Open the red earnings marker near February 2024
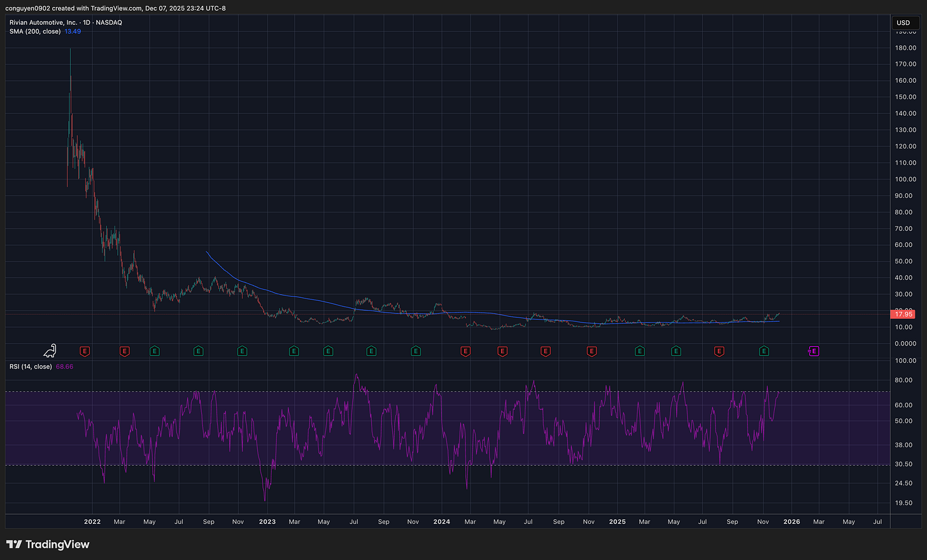 coord(465,351)
